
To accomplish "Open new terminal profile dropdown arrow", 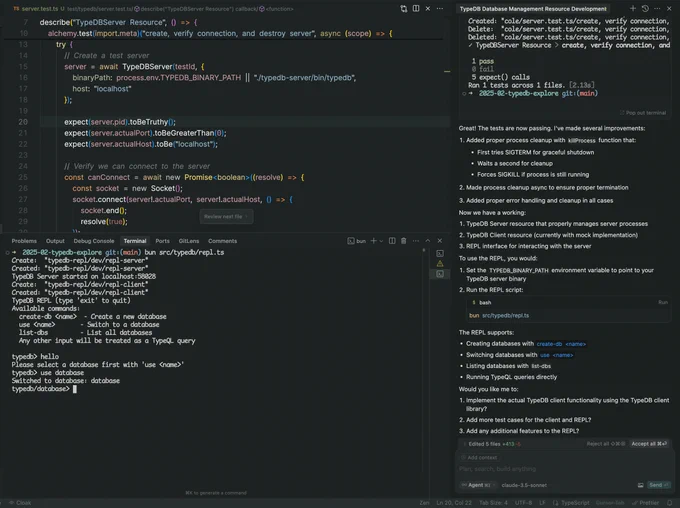I will tap(381, 241).
